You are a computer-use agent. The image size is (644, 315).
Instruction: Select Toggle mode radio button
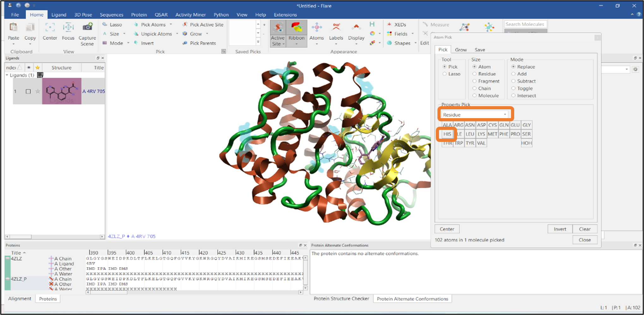(x=514, y=88)
